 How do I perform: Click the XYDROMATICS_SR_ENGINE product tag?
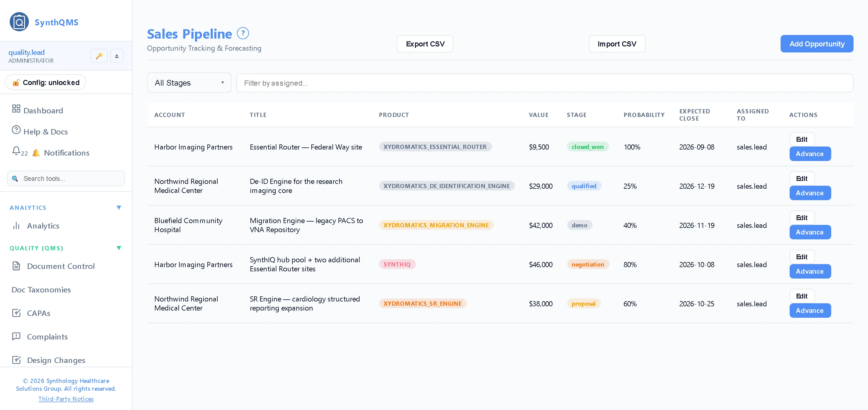[423, 303]
